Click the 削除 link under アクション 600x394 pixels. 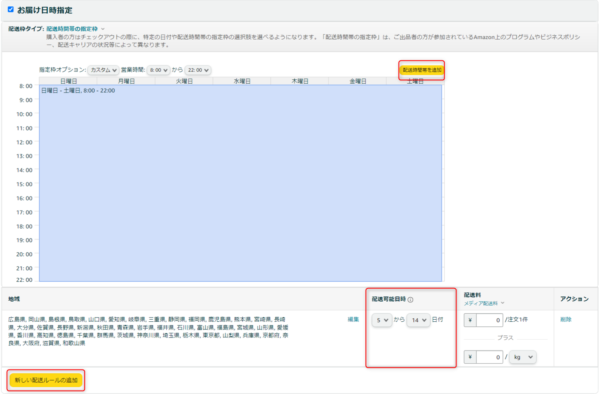(x=566, y=319)
